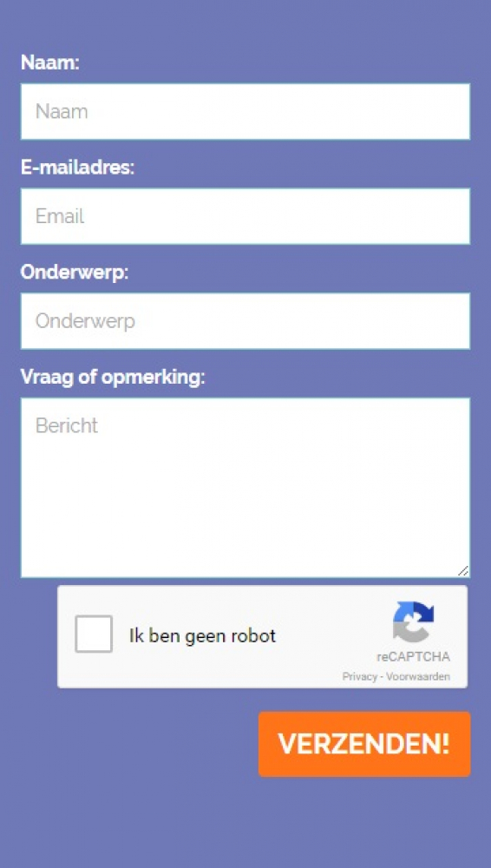This screenshot has width=491, height=868.
Task: Focus the Email input field
Action: pos(245,216)
